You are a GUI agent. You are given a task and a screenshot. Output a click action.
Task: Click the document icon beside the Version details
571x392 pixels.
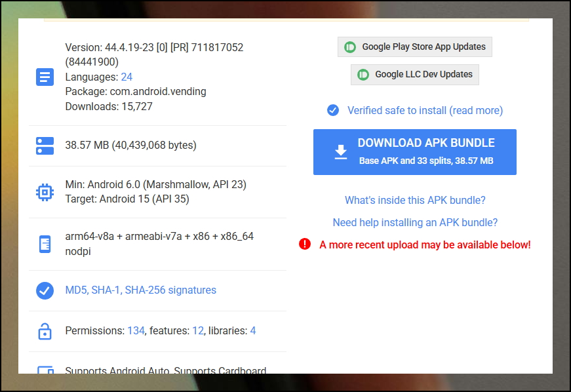point(45,77)
